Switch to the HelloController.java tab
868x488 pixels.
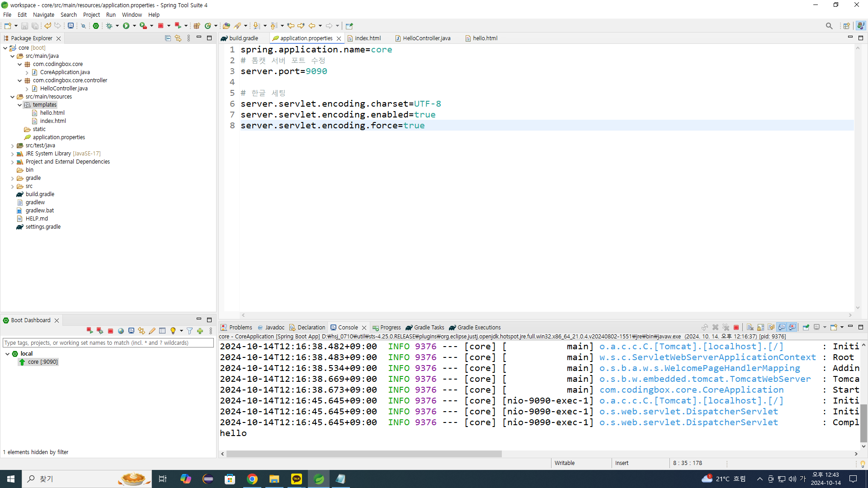(x=426, y=38)
